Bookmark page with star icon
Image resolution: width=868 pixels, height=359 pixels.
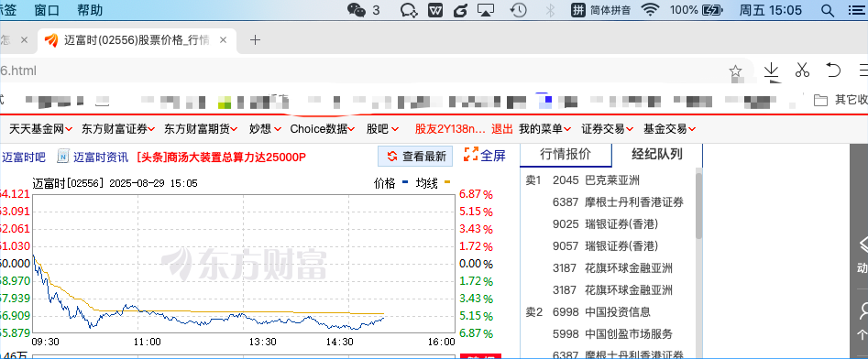click(735, 71)
